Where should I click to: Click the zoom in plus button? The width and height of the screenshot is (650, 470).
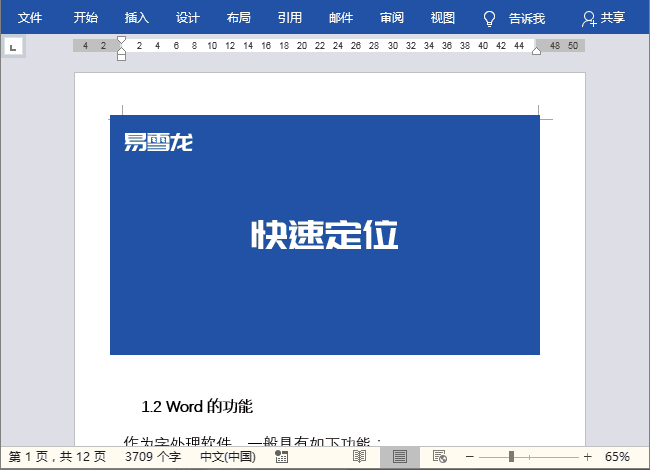(x=587, y=457)
